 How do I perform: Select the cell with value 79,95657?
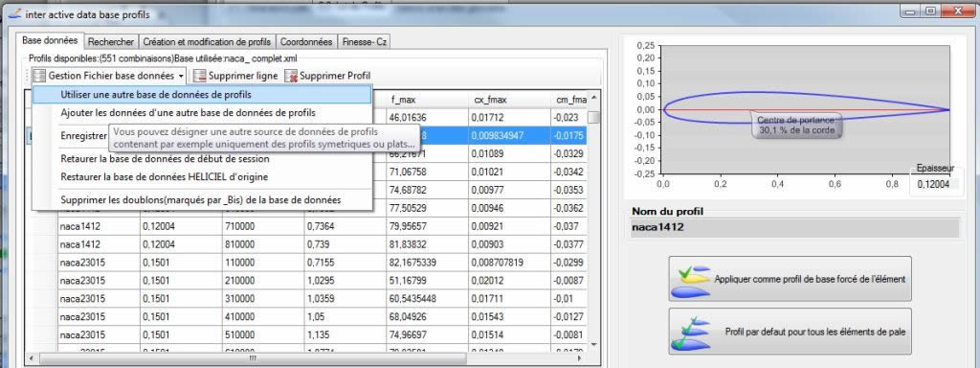pyautogui.click(x=427, y=226)
